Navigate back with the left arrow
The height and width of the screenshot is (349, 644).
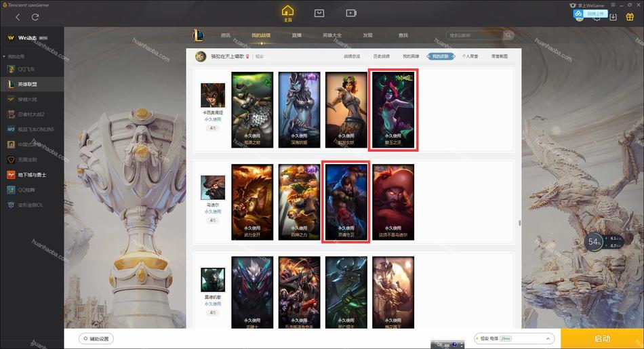[18, 17]
